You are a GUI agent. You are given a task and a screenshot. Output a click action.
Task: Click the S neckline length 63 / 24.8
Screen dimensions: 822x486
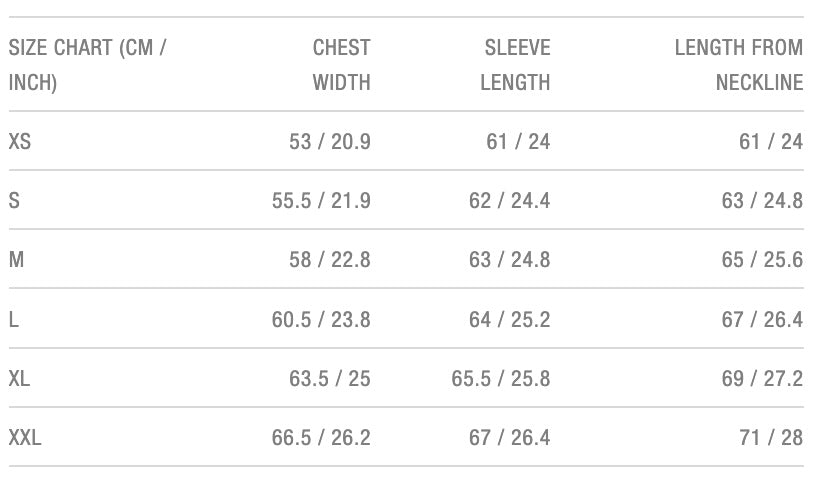762,201
